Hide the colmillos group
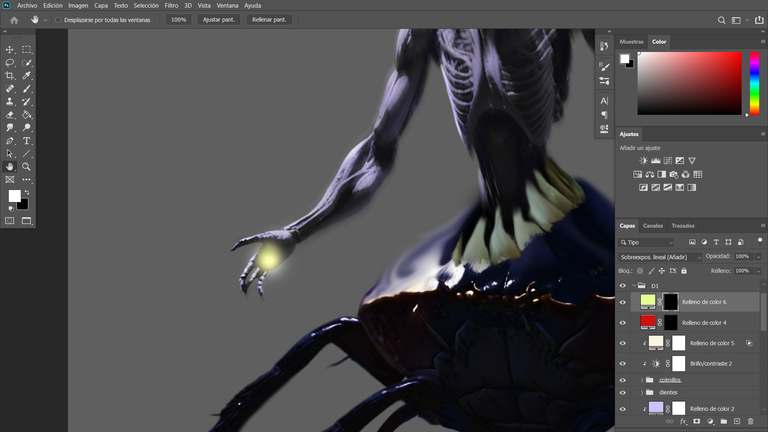The height and width of the screenshot is (432, 768). (623, 380)
